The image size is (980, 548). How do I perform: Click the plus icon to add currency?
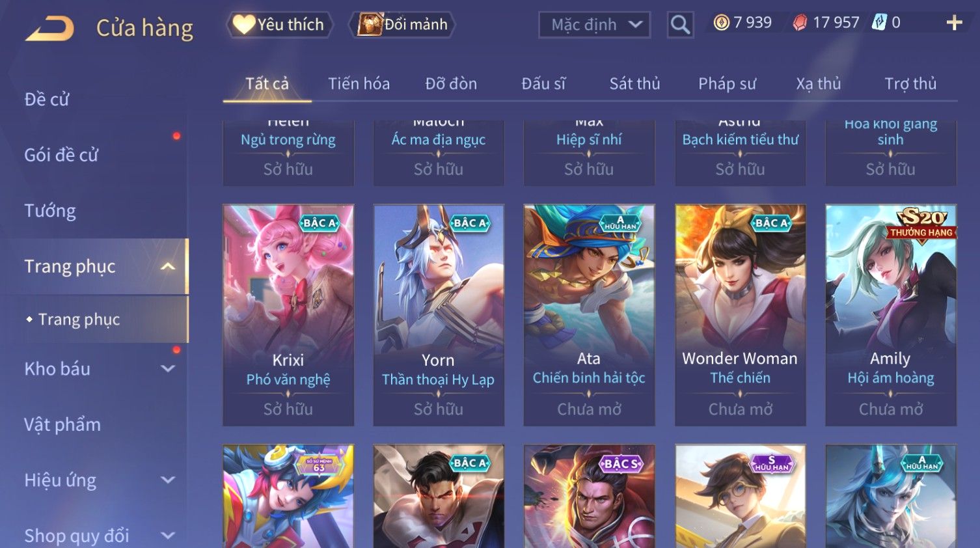click(x=954, y=23)
